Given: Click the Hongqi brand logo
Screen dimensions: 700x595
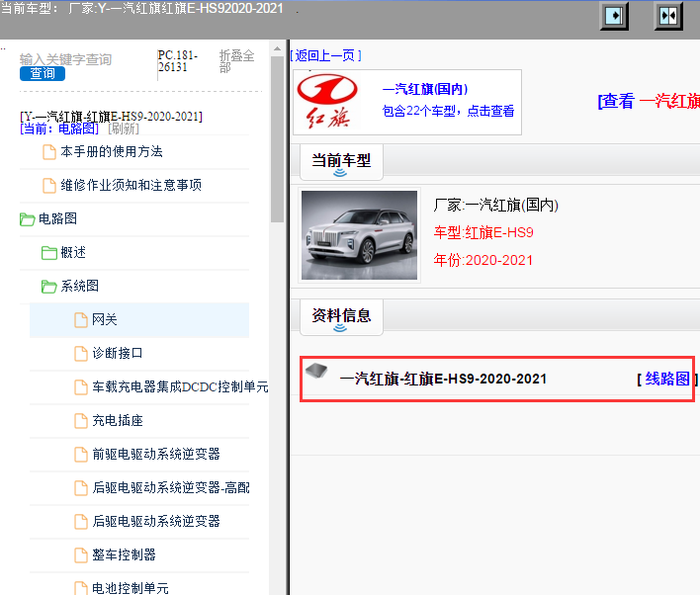Looking at the screenshot, I should pyautogui.click(x=327, y=102).
